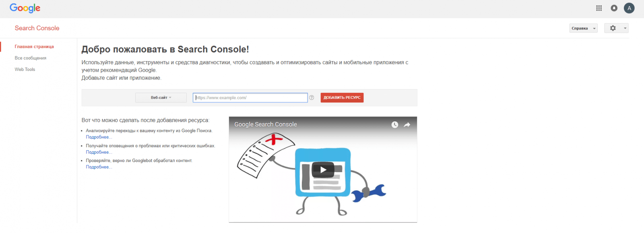Open the notifications bell icon
Image resolution: width=644 pixels, height=233 pixels.
(614, 8)
